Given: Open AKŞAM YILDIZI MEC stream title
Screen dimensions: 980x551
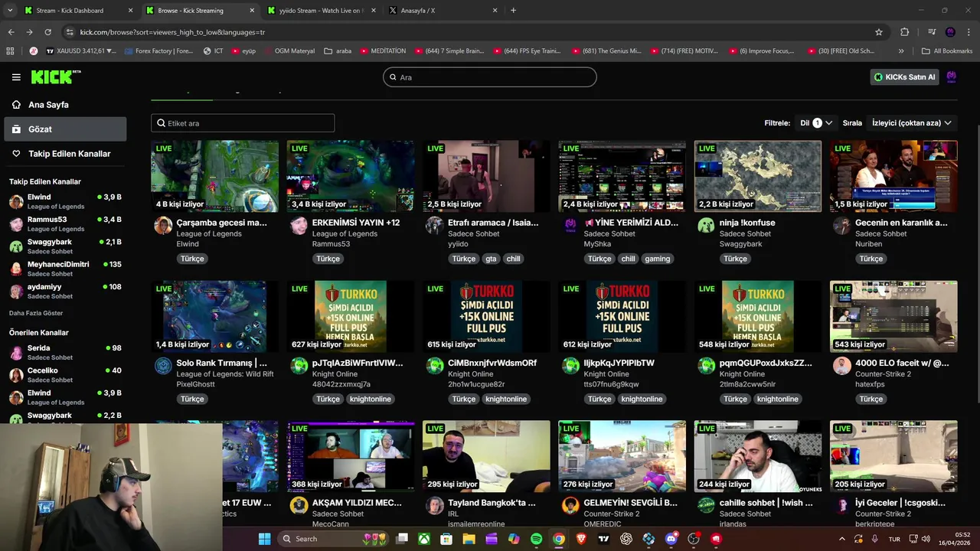Looking at the screenshot, I should click(357, 503).
